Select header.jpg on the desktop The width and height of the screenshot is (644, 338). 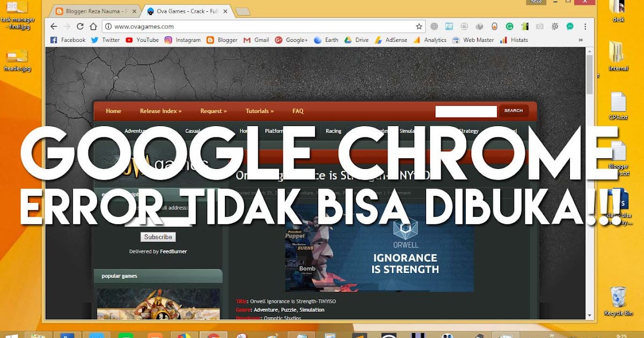(17, 60)
